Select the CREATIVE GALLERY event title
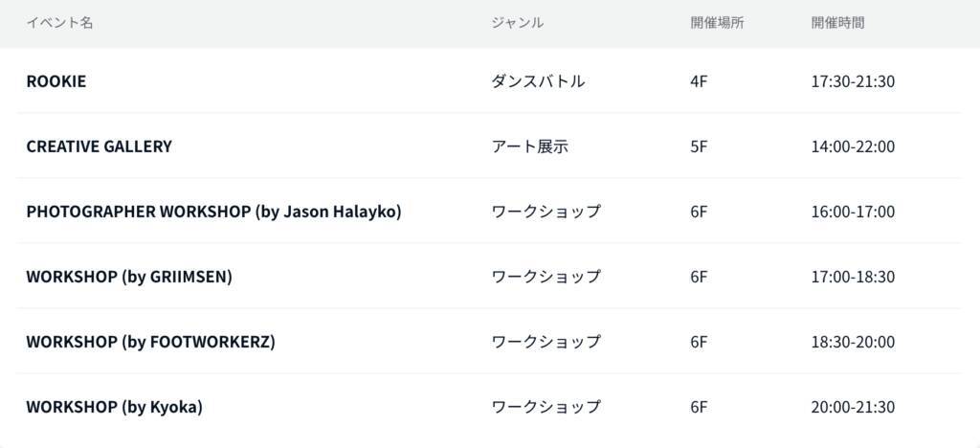The image size is (980, 448). click(100, 146)
